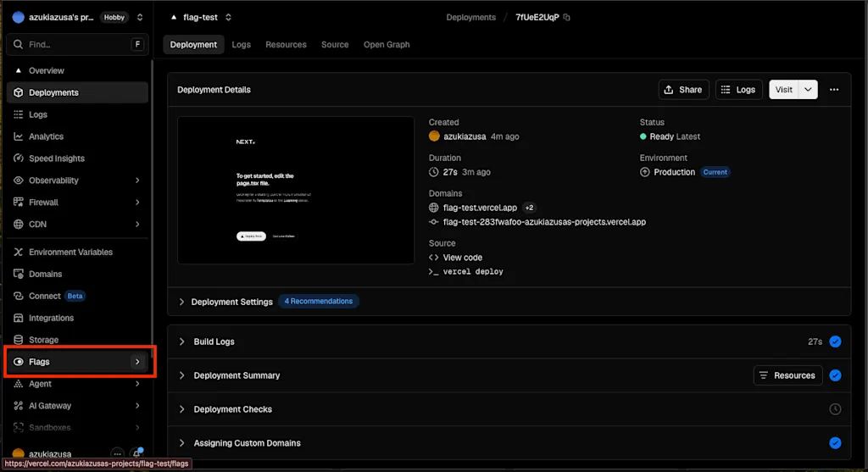Click the Deployment Summary blue checkmark
The image size is (868, 472).
pos(835,375)
